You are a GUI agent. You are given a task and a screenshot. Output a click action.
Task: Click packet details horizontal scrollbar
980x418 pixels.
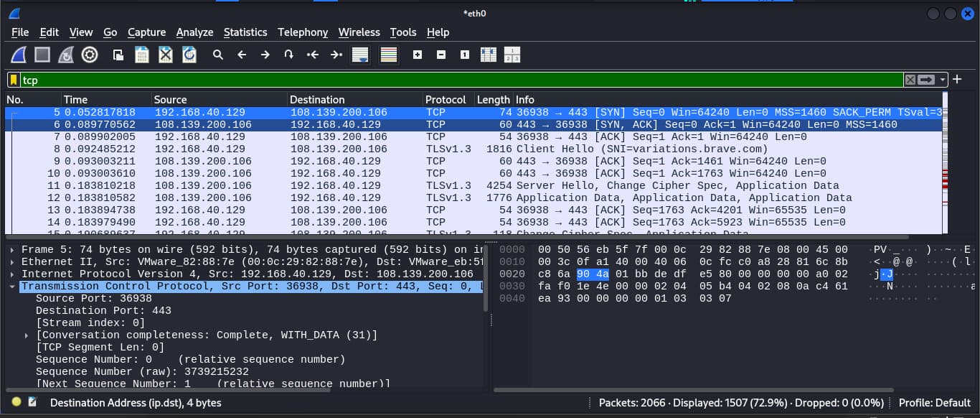pyautogui.click(x=168, y=389)
